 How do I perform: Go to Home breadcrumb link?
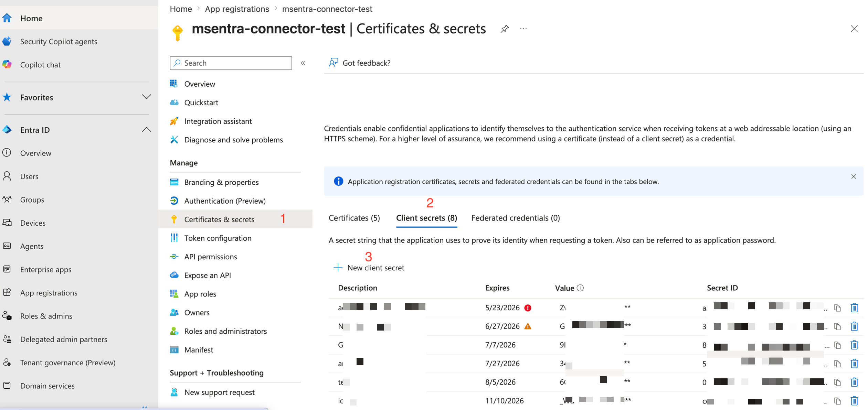181,9
